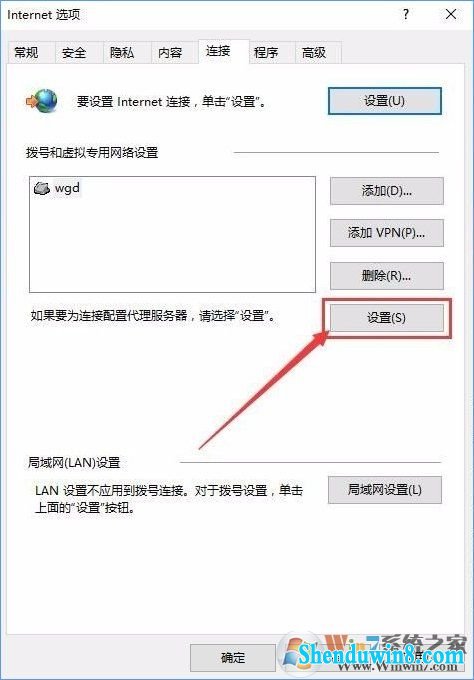This screenshot has width=474, height=680.
Task: Switch to the 常规 tab
Action: click(x=26, y=52)
